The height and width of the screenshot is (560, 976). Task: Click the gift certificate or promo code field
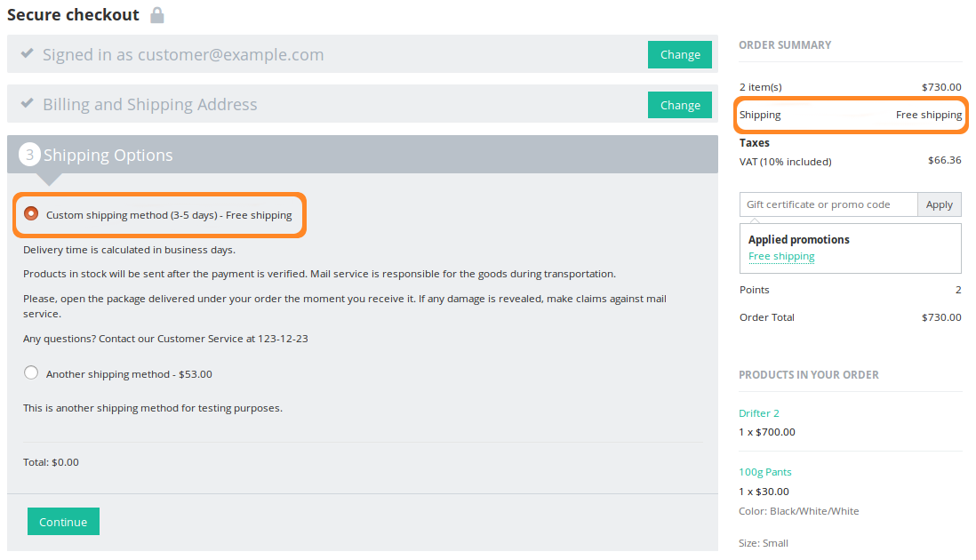point(828,204)
